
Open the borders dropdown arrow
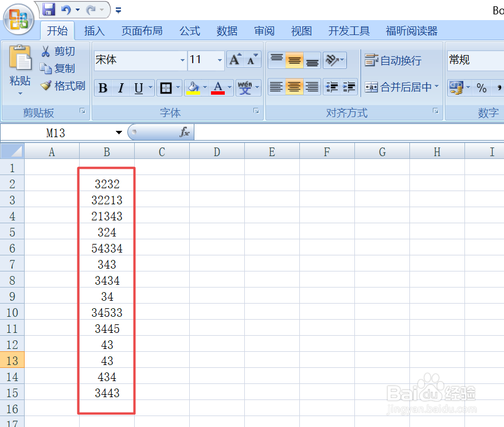point(178,88)
